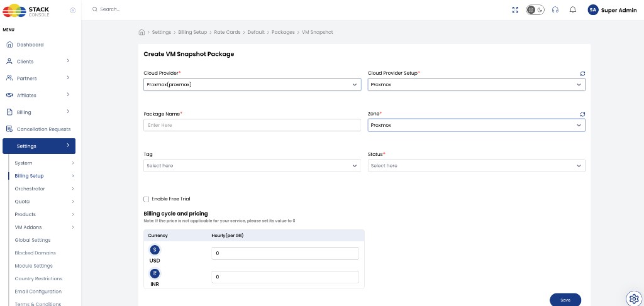Click the Partners people icon
This screenshot has width=644, height=306.
click(9, 78)
